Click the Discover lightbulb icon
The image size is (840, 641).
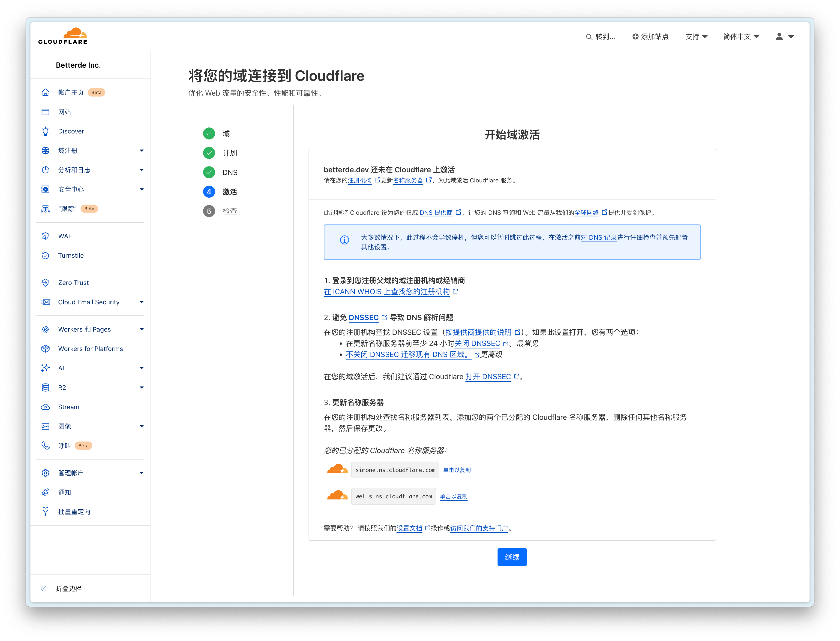pyautogui.click(x=45, y=131)
